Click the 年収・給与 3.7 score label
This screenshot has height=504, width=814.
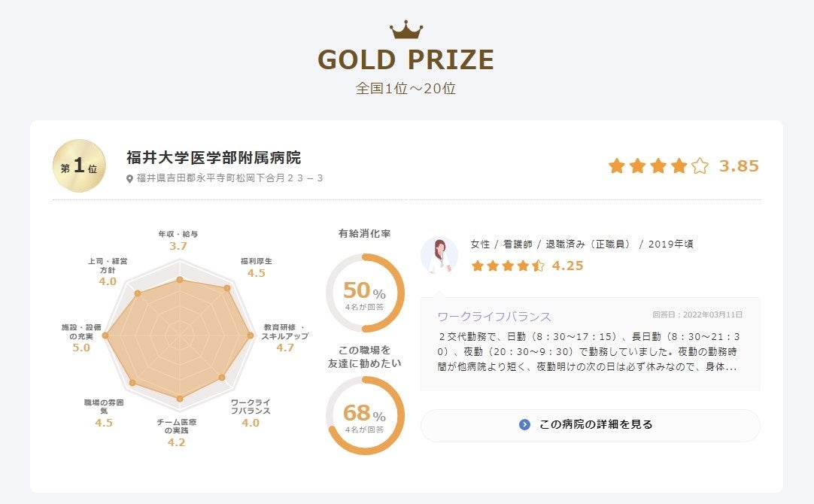coord(178,241)
